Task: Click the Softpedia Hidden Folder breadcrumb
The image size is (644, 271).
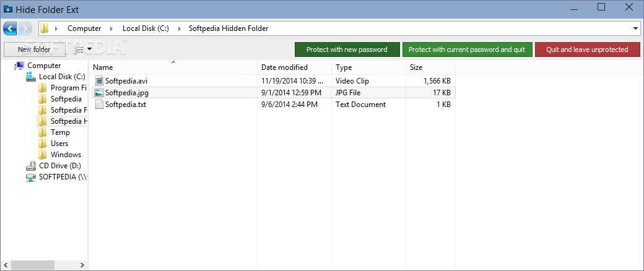Action: click(x=228, y=28)
